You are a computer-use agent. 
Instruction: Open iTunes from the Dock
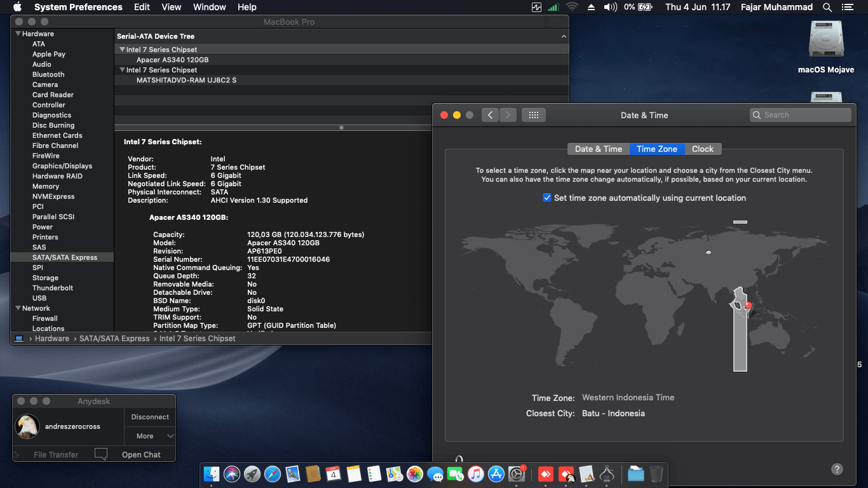tap(476, 474)
